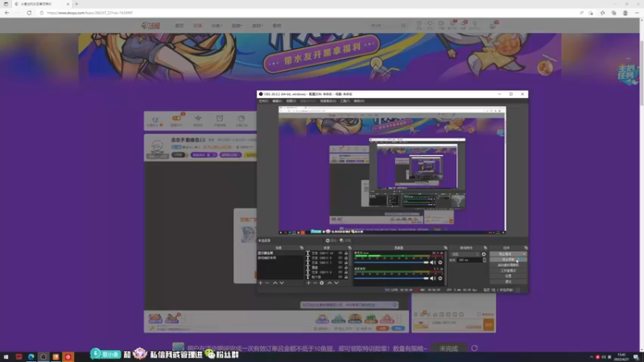
Task: Expand the 视频 dropdown in Douyu navigation
Action: 237,26
